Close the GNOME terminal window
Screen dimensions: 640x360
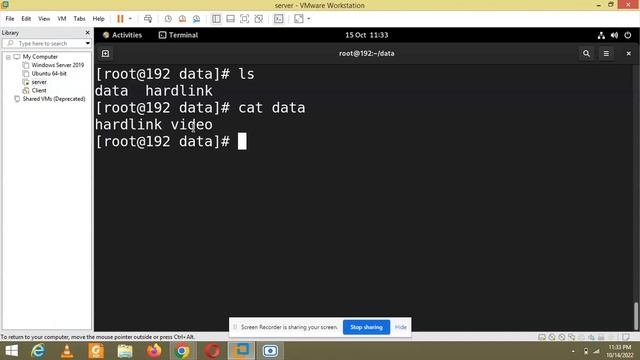click(x=629, y=53)
